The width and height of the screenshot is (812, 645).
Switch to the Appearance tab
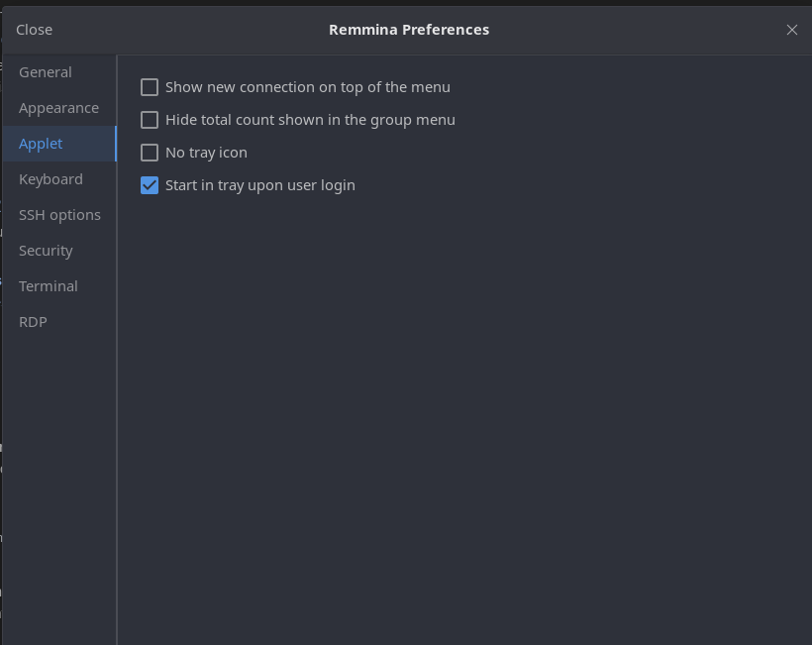59,108
